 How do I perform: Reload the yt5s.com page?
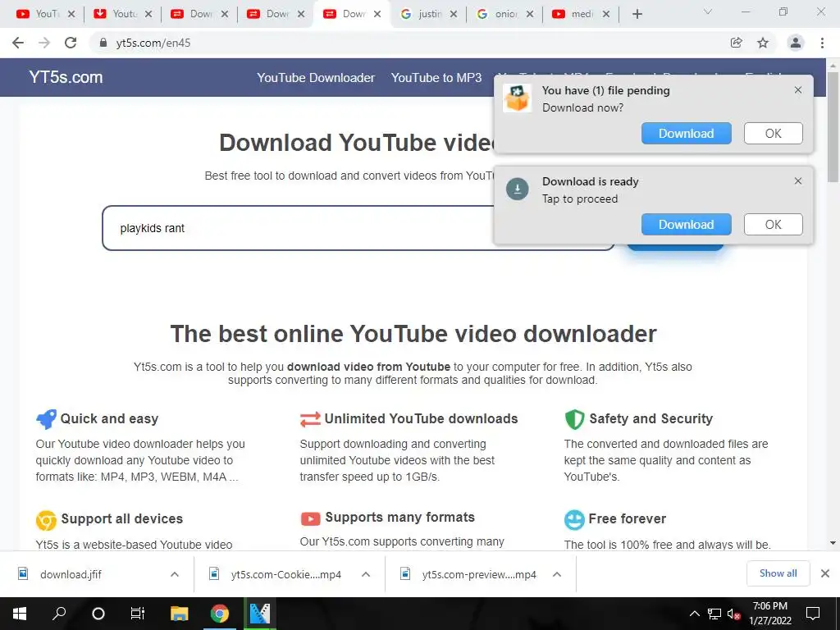71,43
